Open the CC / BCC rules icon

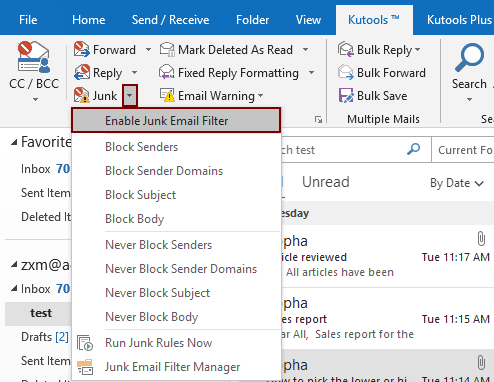tap(34, 57)
